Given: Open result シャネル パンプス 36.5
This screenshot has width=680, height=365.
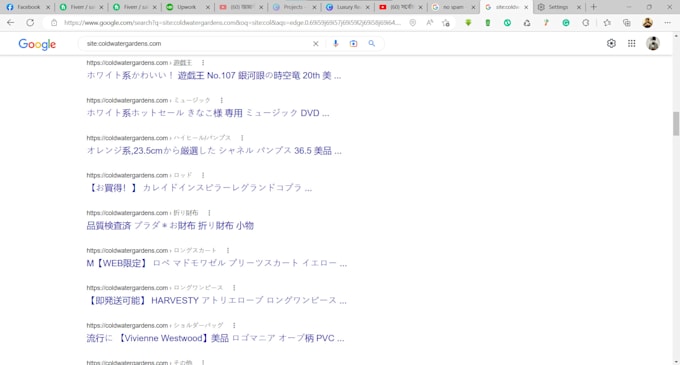Looking at the screenshot, I should [x=214, y=151].
